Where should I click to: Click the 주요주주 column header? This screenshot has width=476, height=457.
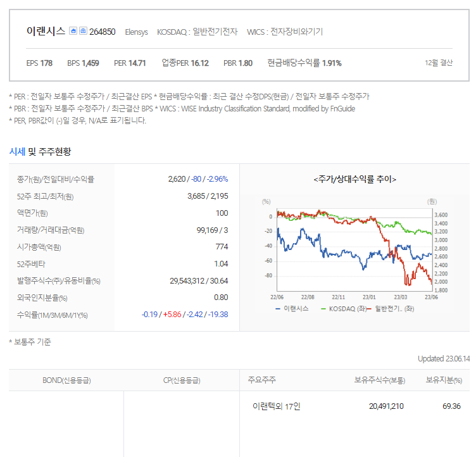tap(261, 380)
